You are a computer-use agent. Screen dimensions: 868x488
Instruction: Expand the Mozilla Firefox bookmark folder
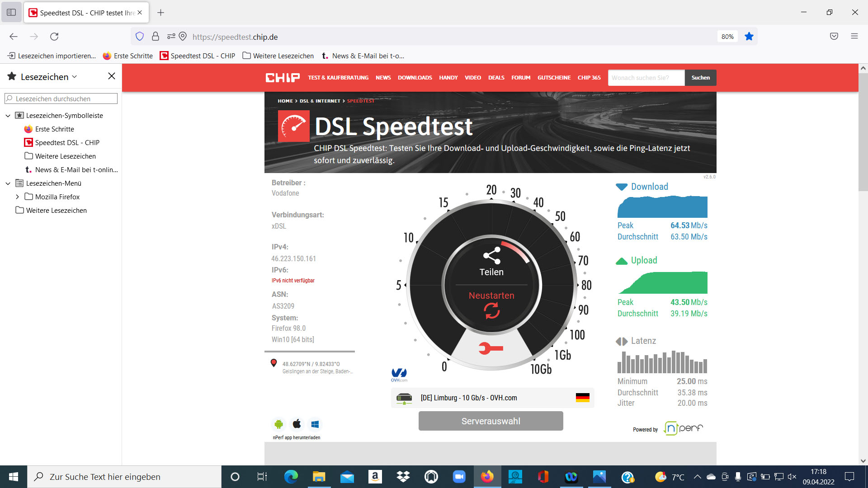pos(17,197)
